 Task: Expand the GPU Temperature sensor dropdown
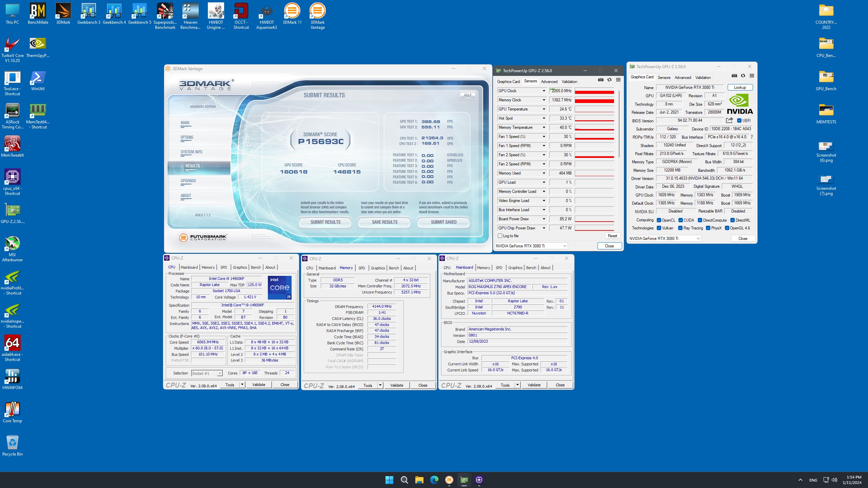point(544,109)
